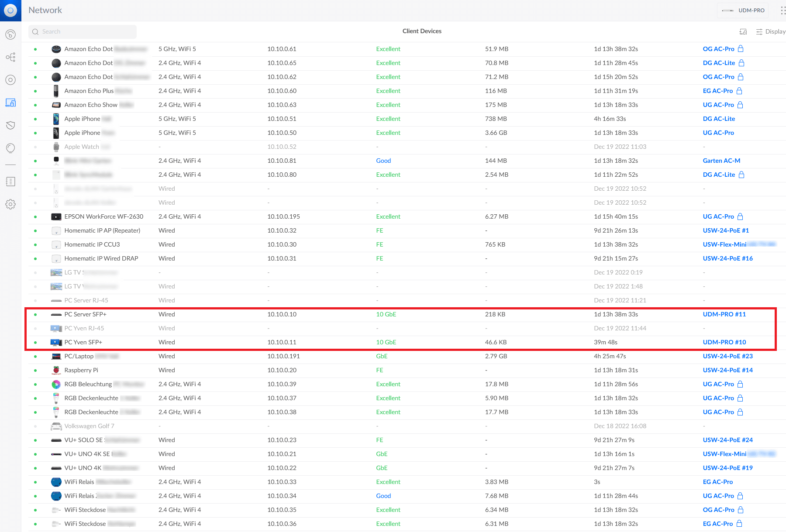Viewport: 786px width, 532px height.
Task: Open the USW-24-PoE #24 link
Action: [x=727, y=440]
